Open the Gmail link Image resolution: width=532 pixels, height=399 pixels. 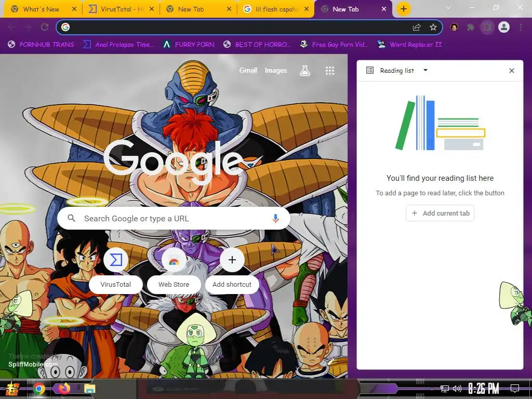tap(248, 70)
